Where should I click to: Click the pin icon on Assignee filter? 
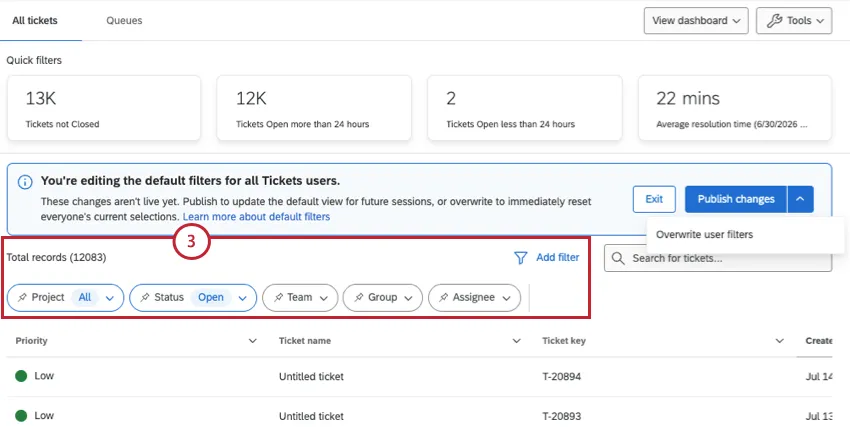pyautogui.click(x=443, y=297)
